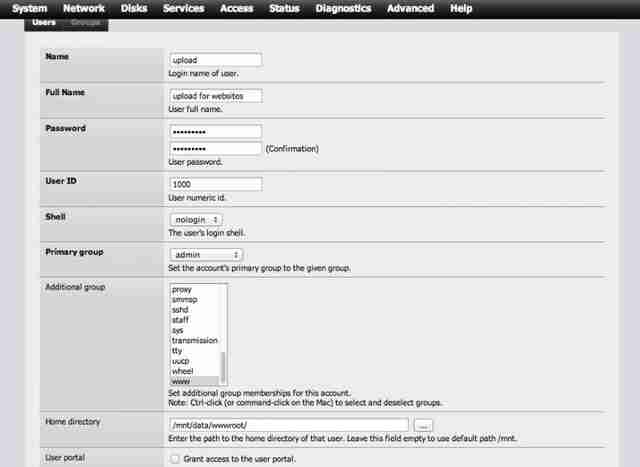Image resolution: width=640 pixels, height=467 pixels.
Task: Open the Services menu
Action: coord(184,8)
